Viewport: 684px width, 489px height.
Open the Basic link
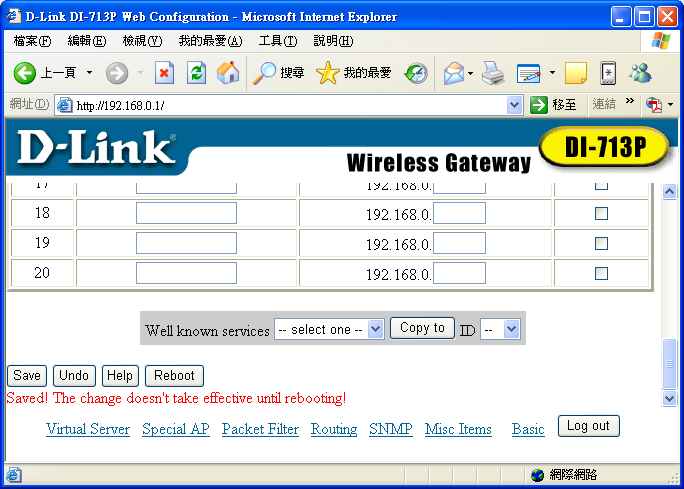528,429
